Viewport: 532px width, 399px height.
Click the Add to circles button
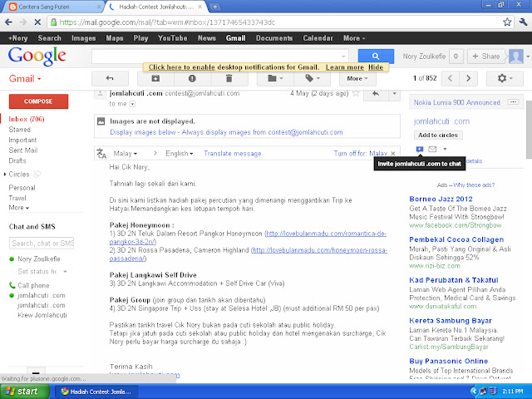(x=438, y=135)
